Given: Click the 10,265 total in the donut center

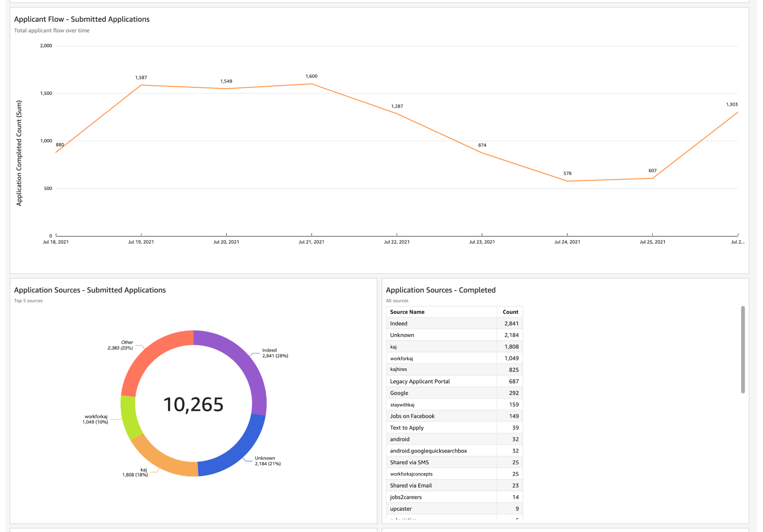Looking at the screenshot, I should click(193, 404).
